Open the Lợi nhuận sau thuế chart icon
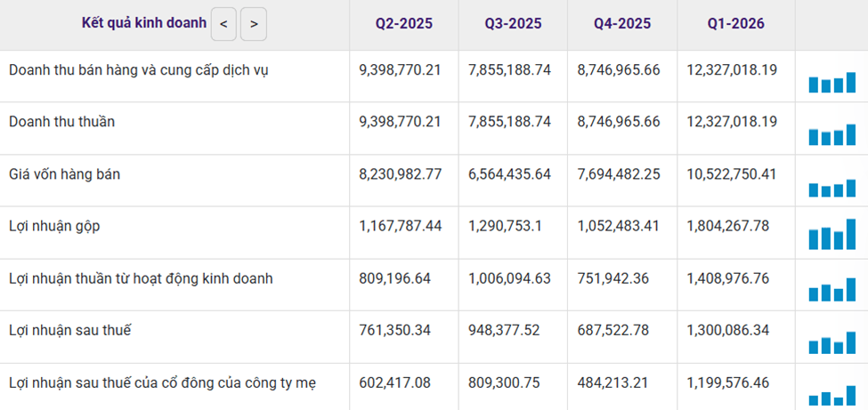Screen dimensions: 868x410 pyautogui.click(x=832, y=342)
